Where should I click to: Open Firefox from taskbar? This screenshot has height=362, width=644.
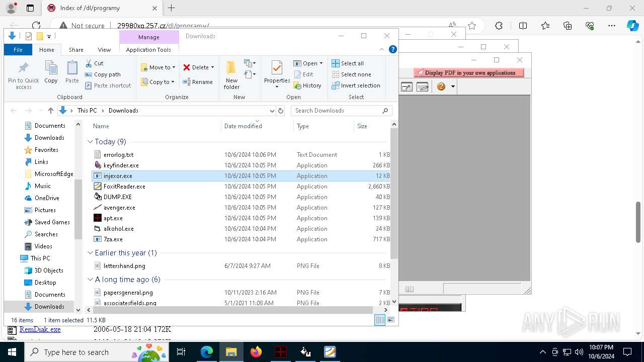point(256,352)
